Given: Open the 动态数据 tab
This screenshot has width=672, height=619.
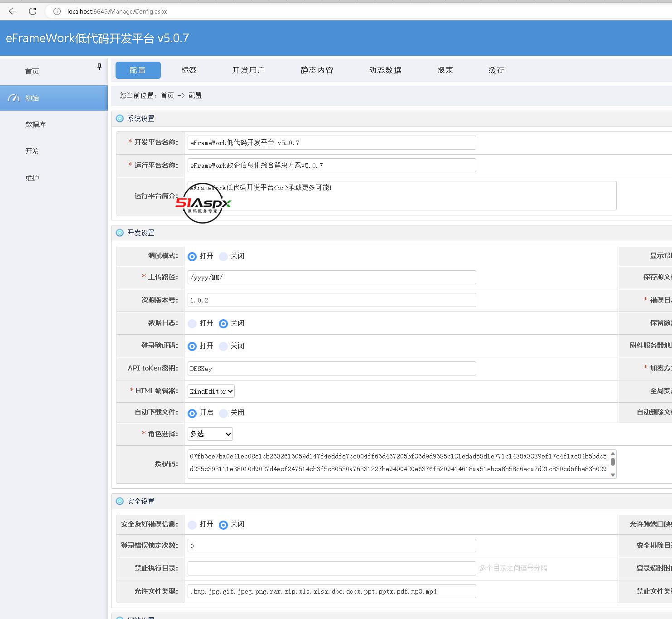Looking at the screenshot, I should click(x=385, y=70).
